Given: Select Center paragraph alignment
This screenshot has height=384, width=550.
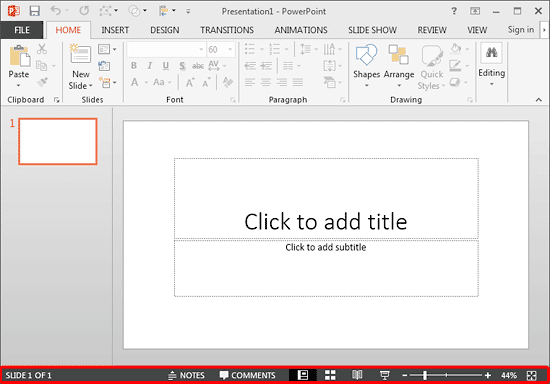Looking at the screenshot, I should tap(266, 82).
